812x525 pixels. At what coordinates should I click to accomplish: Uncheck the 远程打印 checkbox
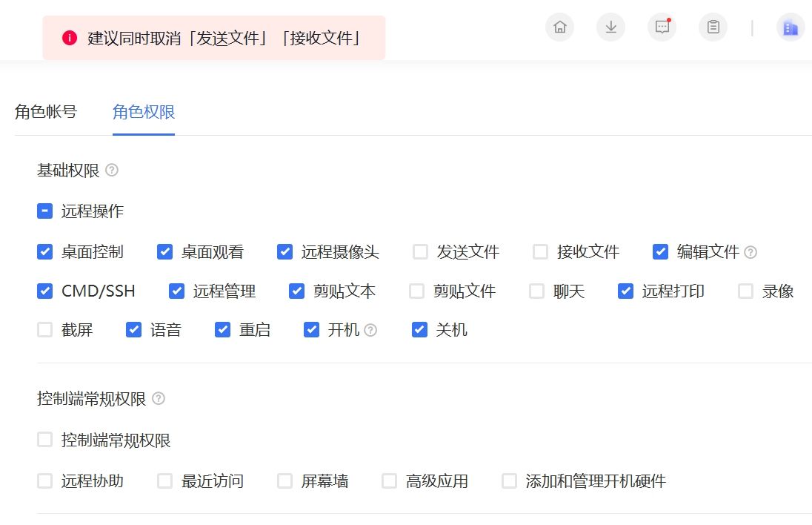pyautogui.click(x=625, y=291)
